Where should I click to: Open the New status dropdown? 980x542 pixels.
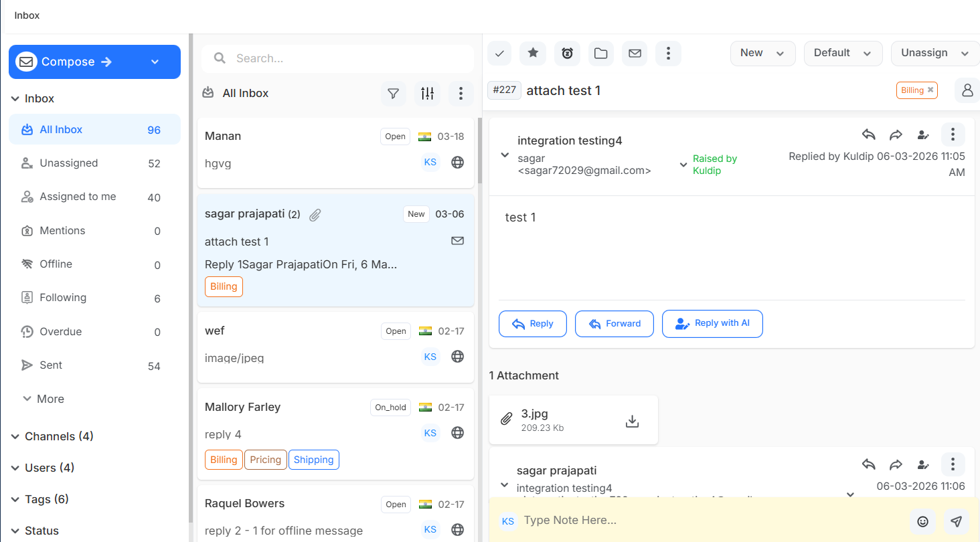[762, 53]
